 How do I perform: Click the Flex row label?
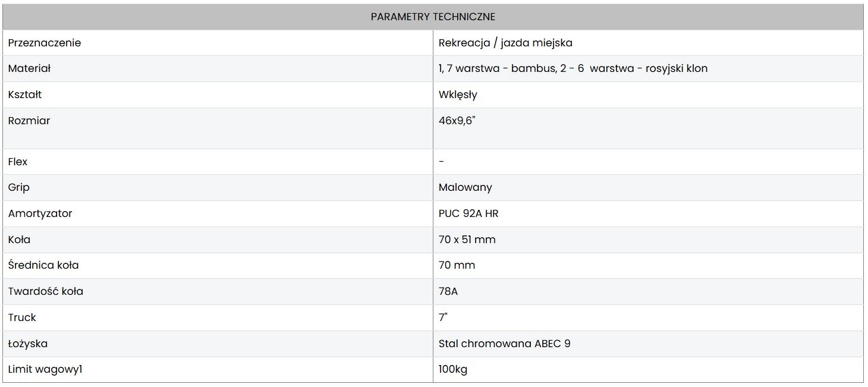click(18, 162)
